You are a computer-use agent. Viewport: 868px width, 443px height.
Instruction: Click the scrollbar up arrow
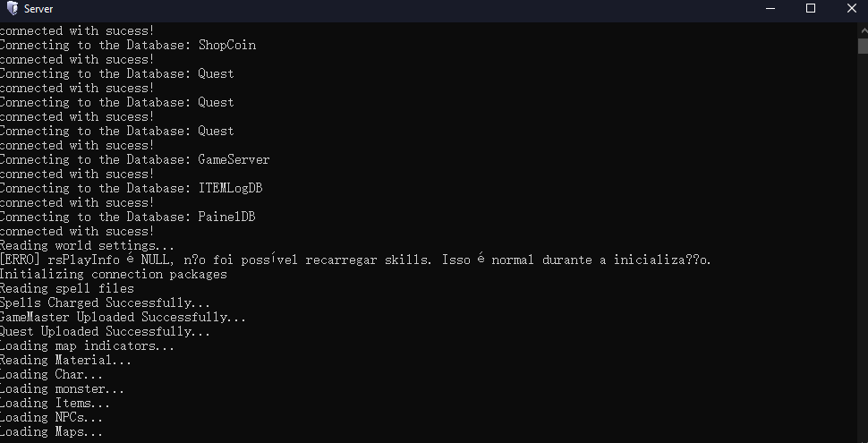(863, 29)
